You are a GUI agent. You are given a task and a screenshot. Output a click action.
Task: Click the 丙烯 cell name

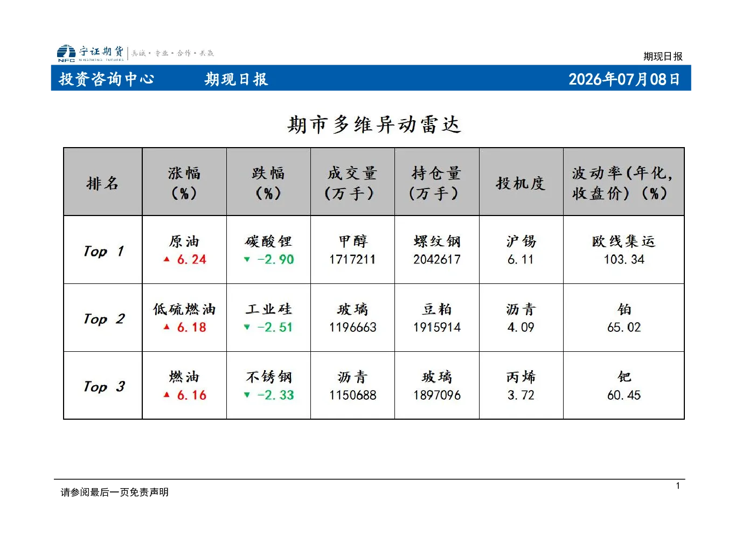pyautogui.click(x=521, y=377)
